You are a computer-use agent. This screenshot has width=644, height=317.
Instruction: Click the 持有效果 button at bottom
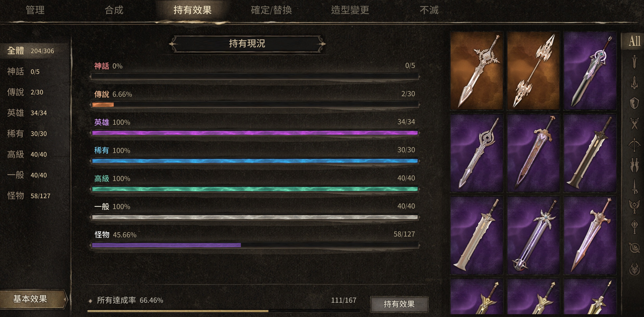[x=399, y=304]
